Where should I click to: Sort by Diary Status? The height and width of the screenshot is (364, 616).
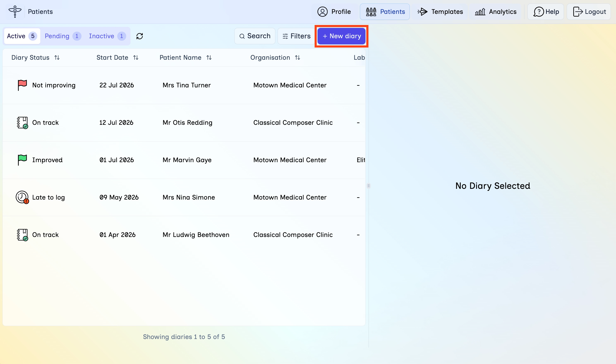click(57, 58)
